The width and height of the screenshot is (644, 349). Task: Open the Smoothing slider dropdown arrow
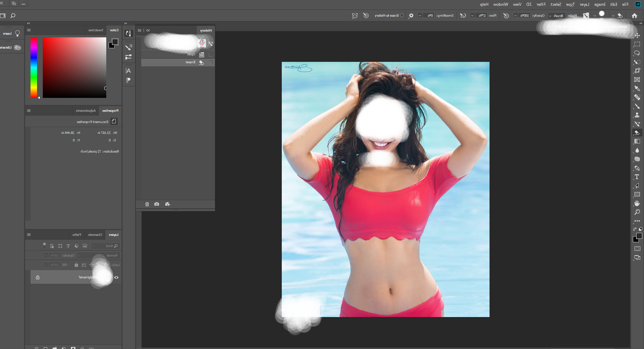point(420,16)
